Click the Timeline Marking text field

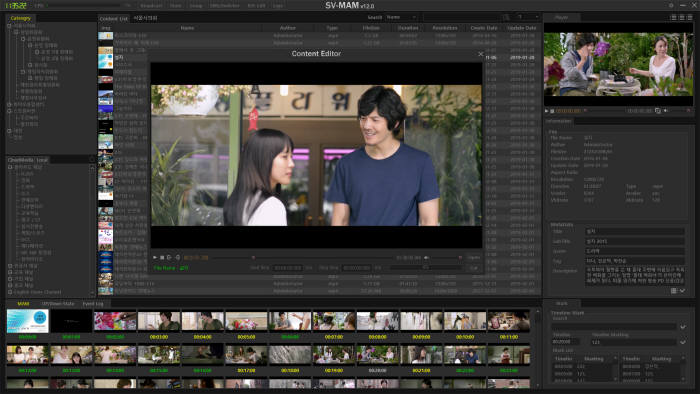tap(633, 342)
